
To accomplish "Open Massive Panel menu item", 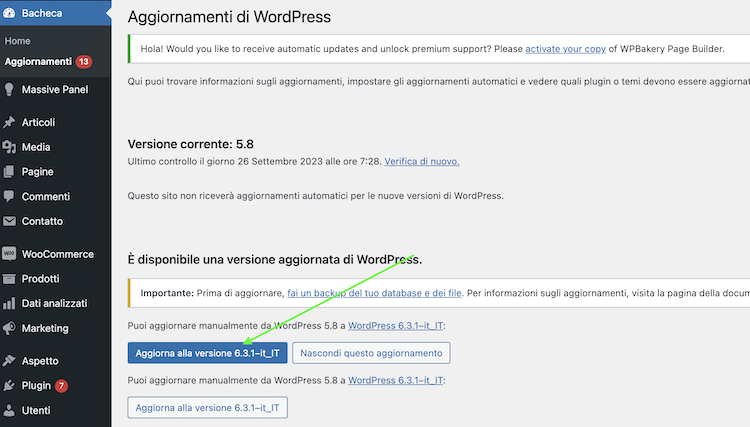I will point(55,89).
